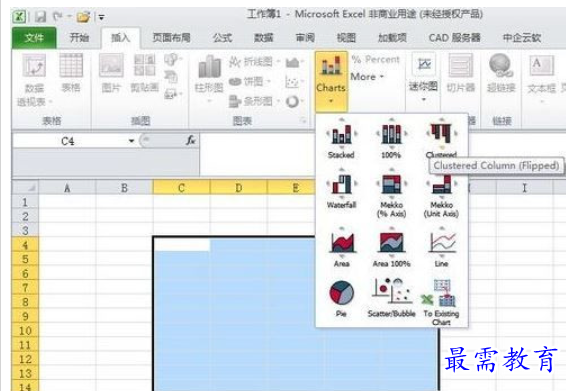Click the 迷你图 sparkline button
The height and width of the screenshot is (391, 566).
pyautogui.click(x=423, y=78)
